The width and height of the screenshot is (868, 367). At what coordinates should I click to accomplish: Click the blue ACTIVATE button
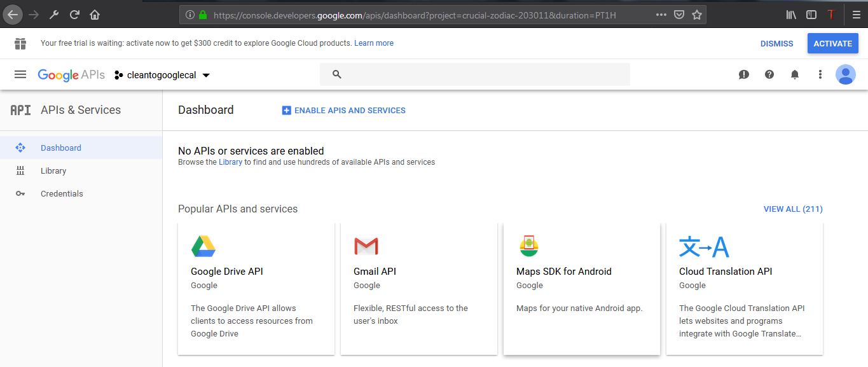pyautogui.click(x=833, y=43)
